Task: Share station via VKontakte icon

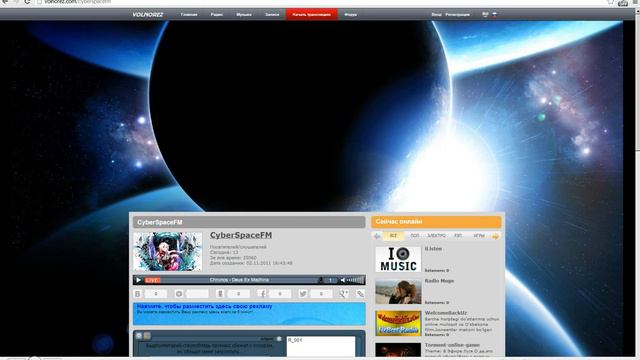Action: click(138, 293)
